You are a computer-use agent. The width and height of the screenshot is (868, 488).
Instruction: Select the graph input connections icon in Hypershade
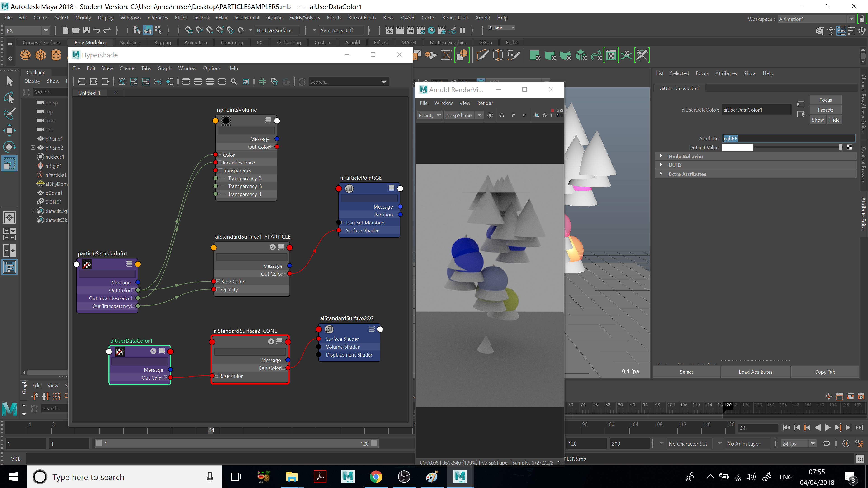click(x=82, y=82)
